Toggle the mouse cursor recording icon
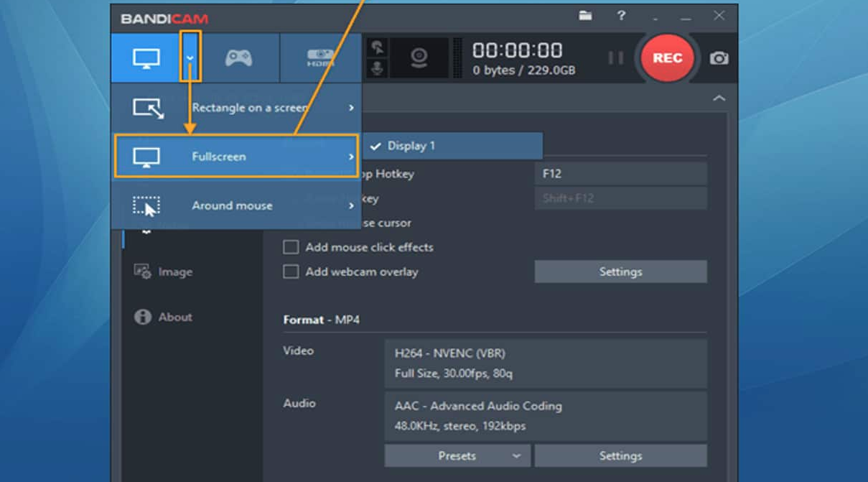This screenshot has width=868, height=482. click(377, 48)
